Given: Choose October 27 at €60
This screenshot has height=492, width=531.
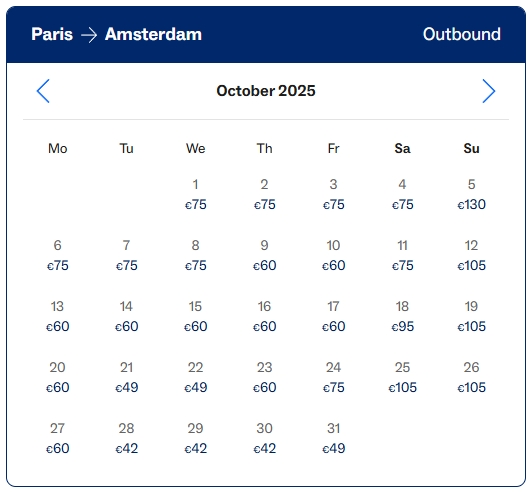Looking at the screenshot, I should [x=58, y=438].
